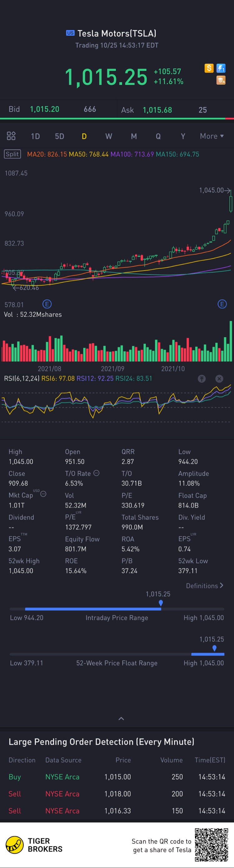Image resolution: width=234 pixels, height=868 pixels.
Task: Tap the Time(EST) column header
Action: tap(210, 760)
